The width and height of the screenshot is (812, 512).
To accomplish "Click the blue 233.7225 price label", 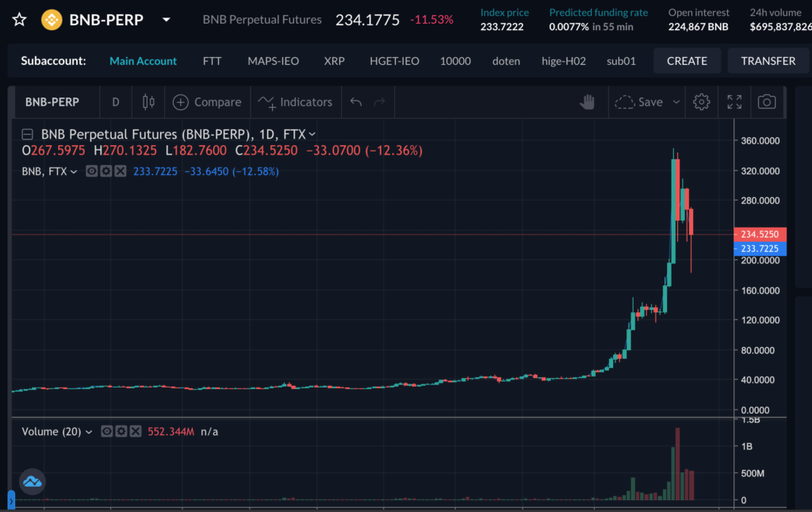I will point(760,249).
